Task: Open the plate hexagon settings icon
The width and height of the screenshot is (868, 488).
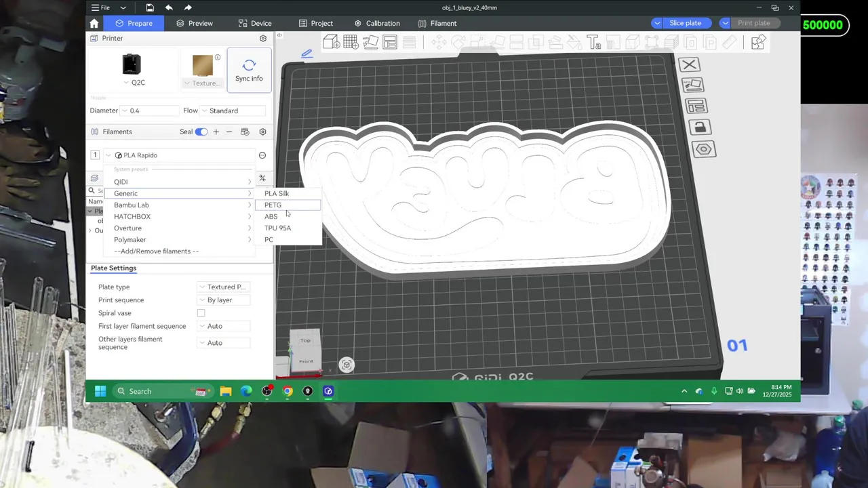Action: [x=703, y=149]
